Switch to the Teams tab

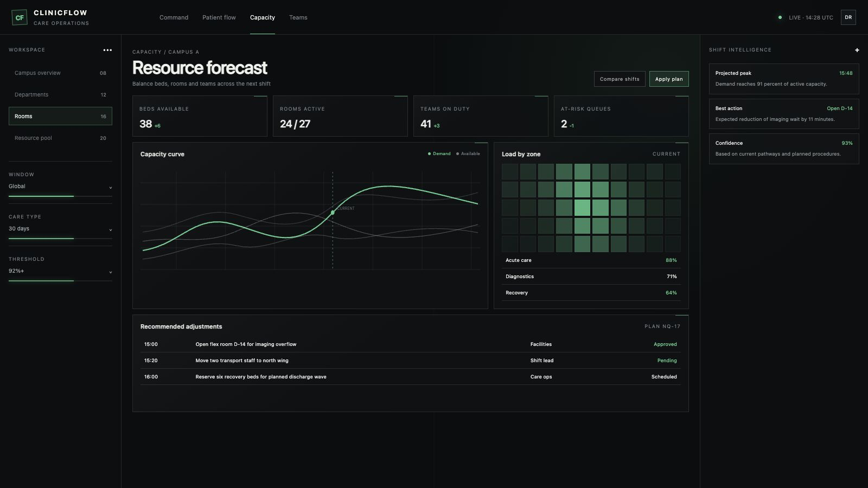point(298,17)
